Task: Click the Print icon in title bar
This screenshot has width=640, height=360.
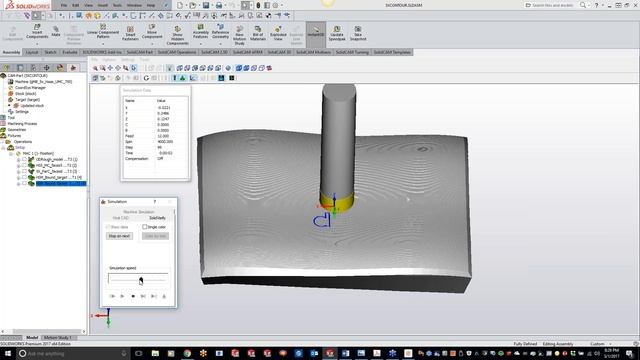Action: tap(219, 5)
